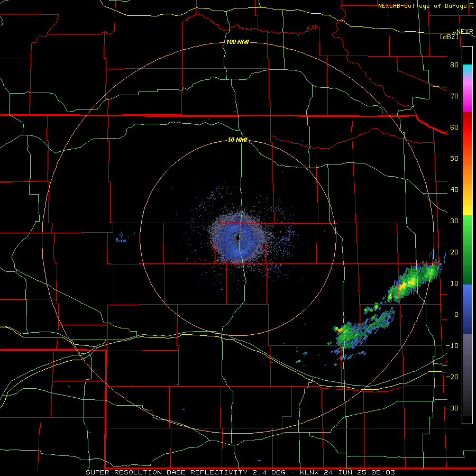Image resolution: width=476 pixels, height=476 pixels.
Task: Click the NEXLAB-College of DuPage credit text
Action: pos(423,6)
